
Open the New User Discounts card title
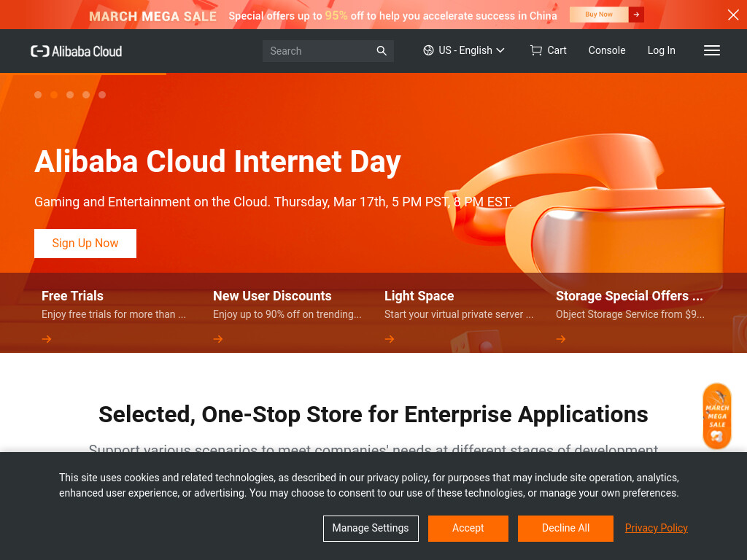click(272, 296)
